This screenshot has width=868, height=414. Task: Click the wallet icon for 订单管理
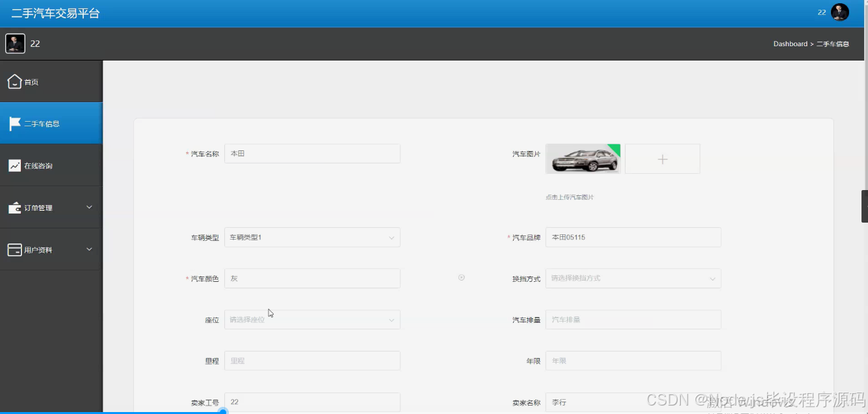[x=14, y=208]
